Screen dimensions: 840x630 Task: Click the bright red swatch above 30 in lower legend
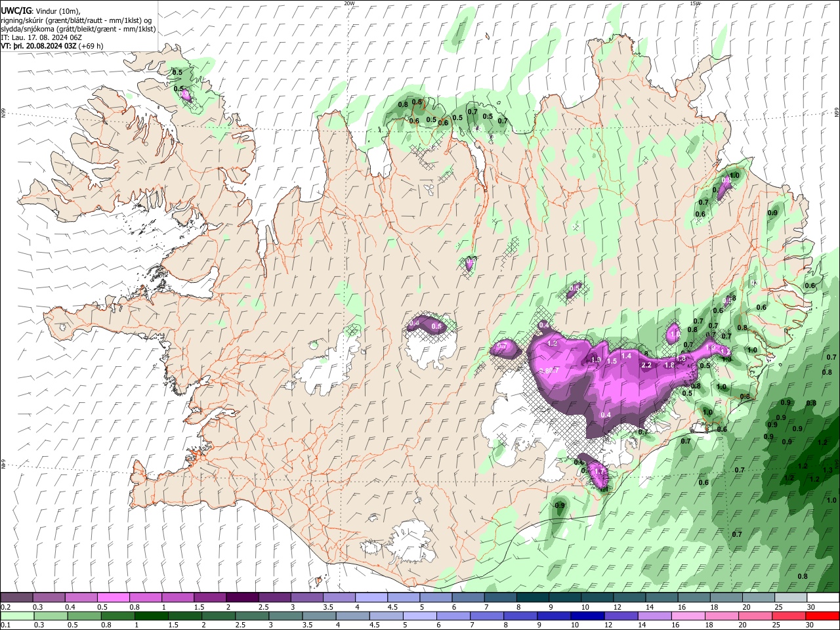pos(823,616)
